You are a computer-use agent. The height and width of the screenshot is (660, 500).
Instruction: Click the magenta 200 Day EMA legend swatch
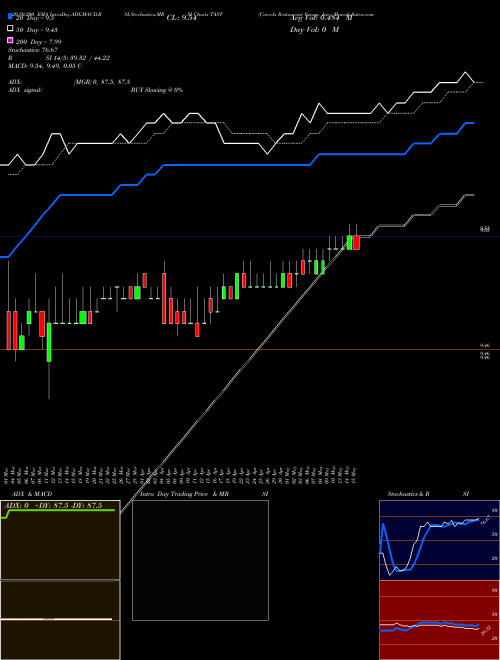(11, 40)
